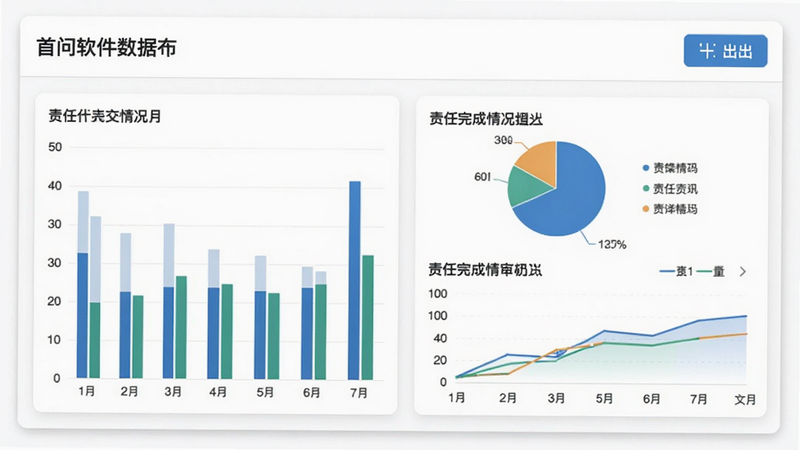The height and width of the screenshot is (450, 800).
Task: Click the 300 label on the pie chart
Action: (x=503, y=140)
